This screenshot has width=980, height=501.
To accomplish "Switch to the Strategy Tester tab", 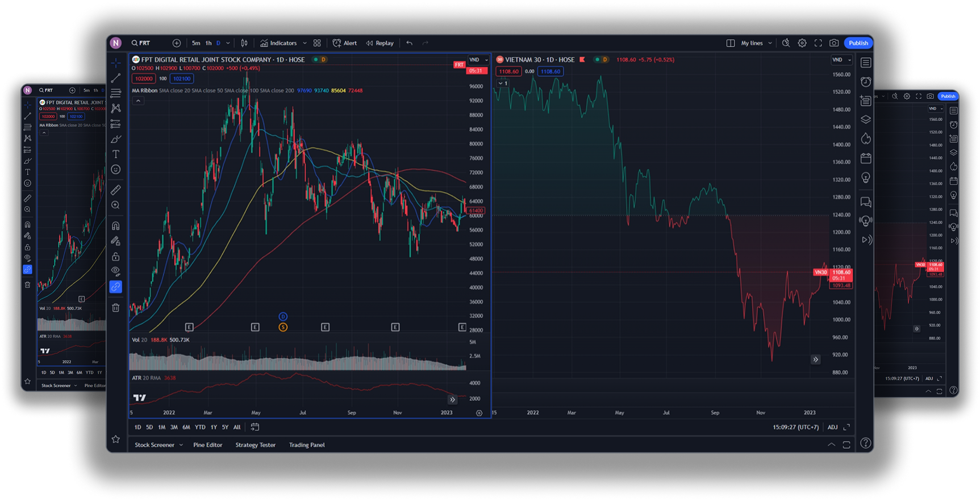I will 256,445.
